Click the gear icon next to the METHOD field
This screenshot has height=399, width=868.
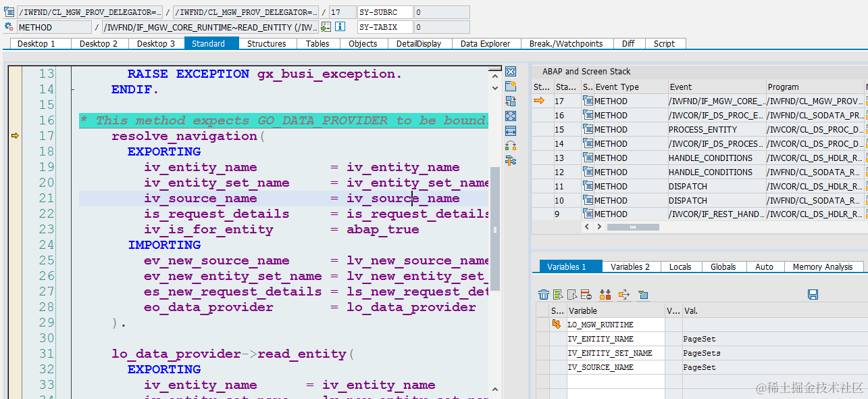tap(9, 27)
